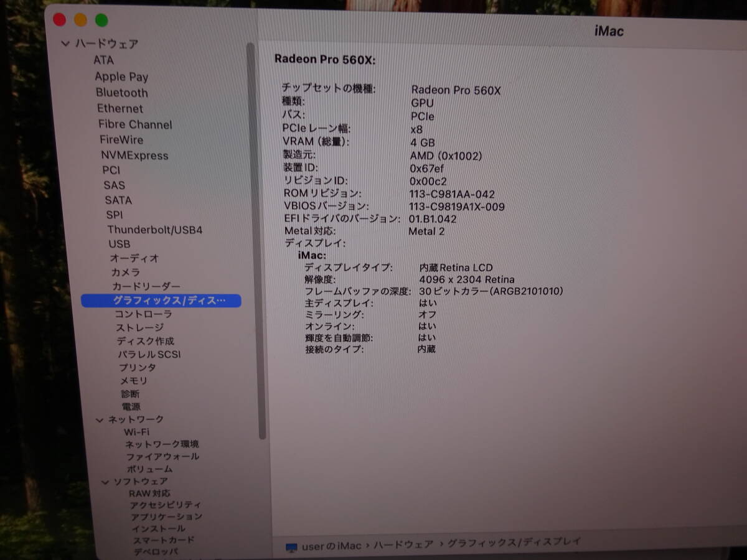Open Thunderbolt/USB4 information
This screenshot has width=747, height=560.
155,230
